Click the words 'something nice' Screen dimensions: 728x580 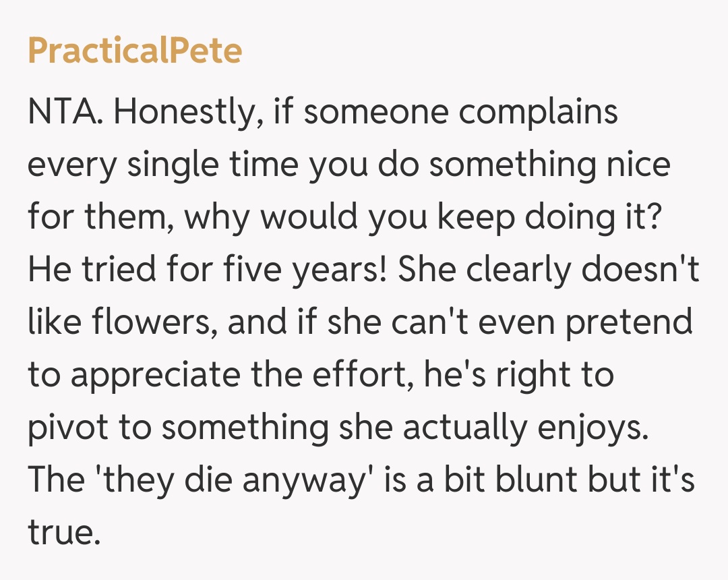pyautogui.click(x=549, y=164)
